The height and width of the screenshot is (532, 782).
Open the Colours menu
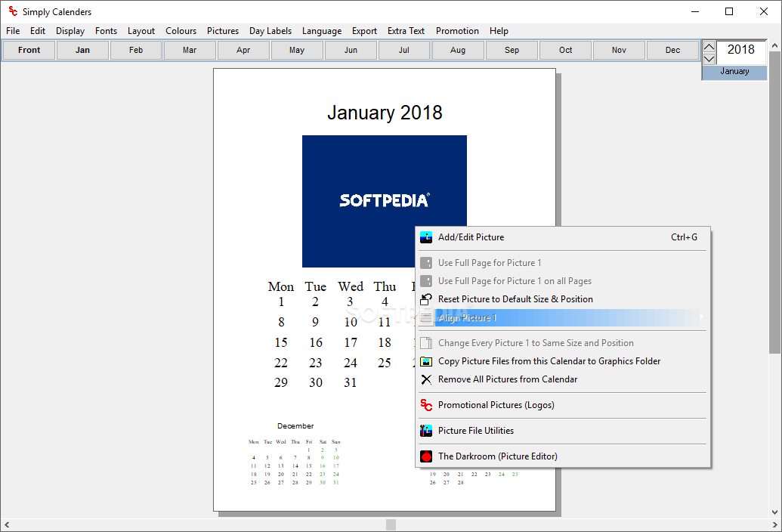(x=181, y=31)
